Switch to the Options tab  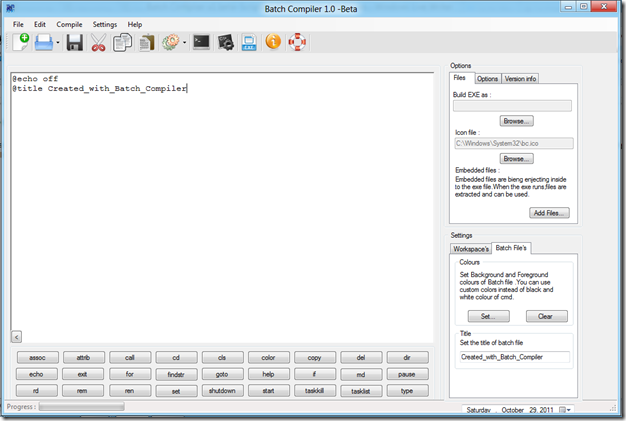click(487, 79)
